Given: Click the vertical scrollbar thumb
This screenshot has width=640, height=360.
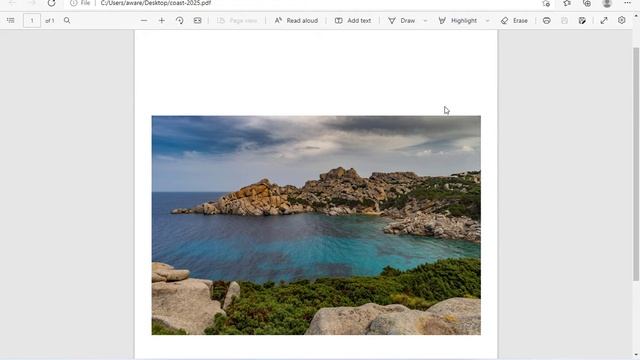Looking at the screenshot, I should click(x=636, y=164).
